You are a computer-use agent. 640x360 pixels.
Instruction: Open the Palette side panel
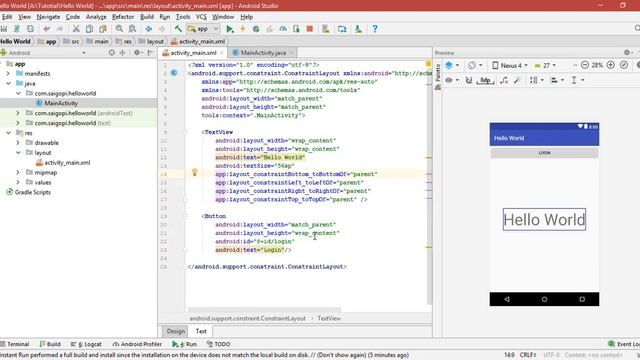pyautogui.click(x=438, y=77)
